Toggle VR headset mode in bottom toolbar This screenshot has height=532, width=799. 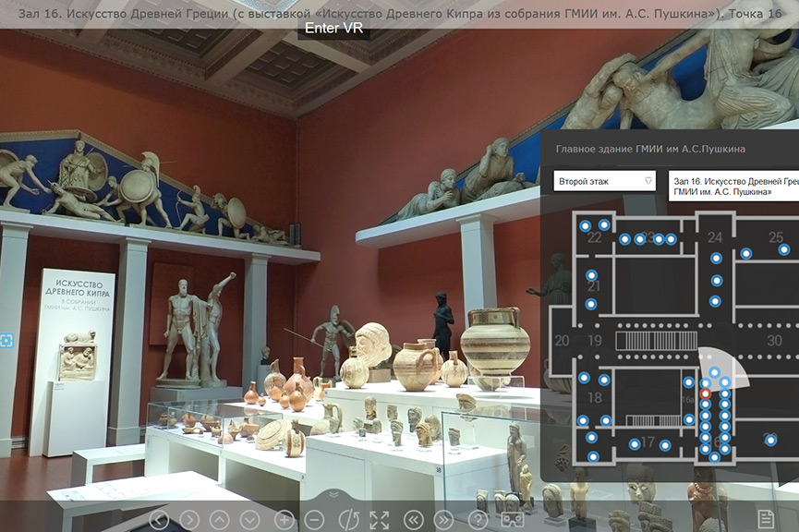pos(511,520)
